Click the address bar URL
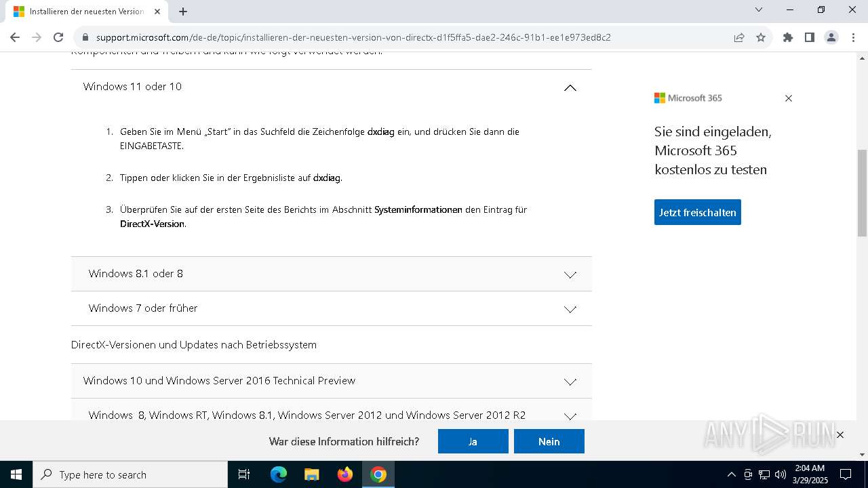 pos(353,37)
